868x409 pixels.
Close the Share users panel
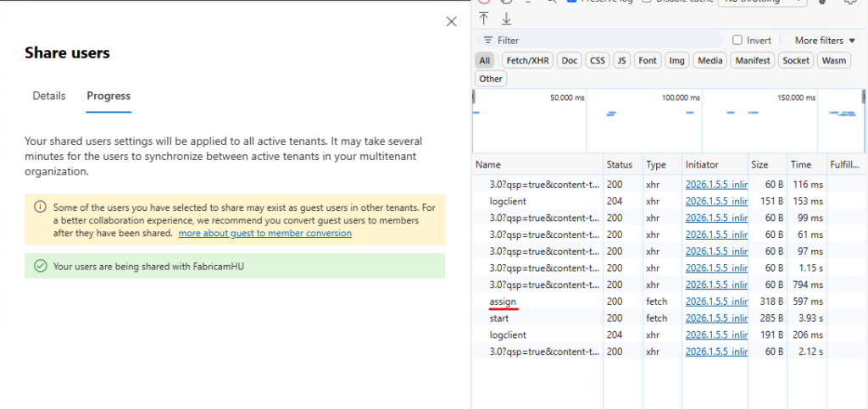[451, 22]
